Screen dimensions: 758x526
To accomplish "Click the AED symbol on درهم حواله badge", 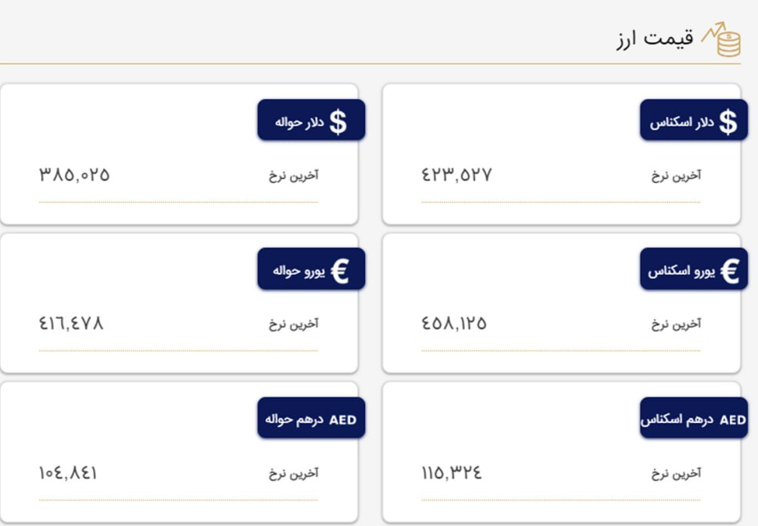I will 343,420.
